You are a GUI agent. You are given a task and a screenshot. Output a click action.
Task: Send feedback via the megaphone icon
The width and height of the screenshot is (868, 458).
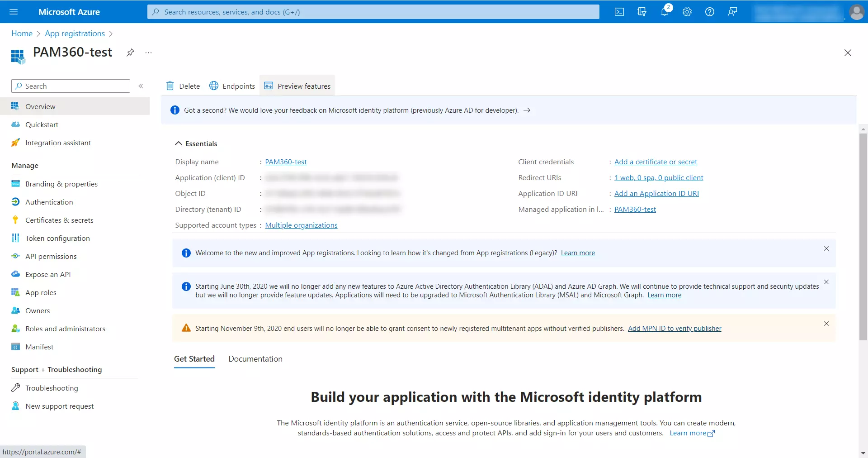(x=732, y=12)
